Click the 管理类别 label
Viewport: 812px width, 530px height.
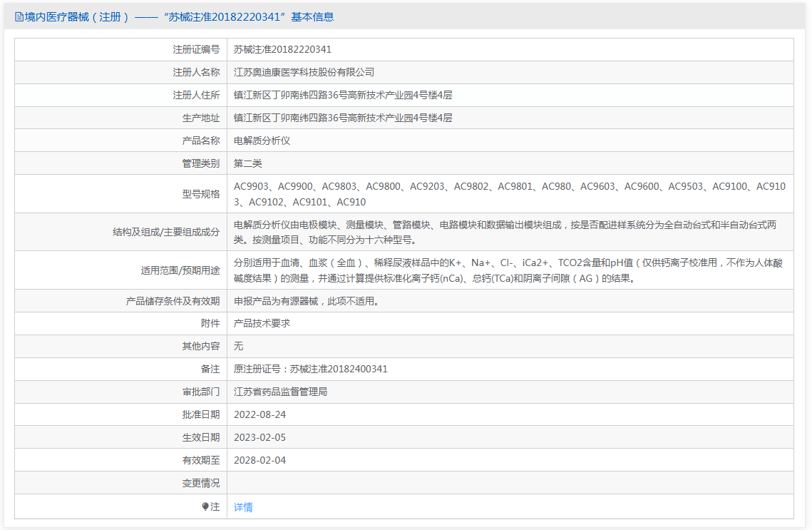coord(201,163)
